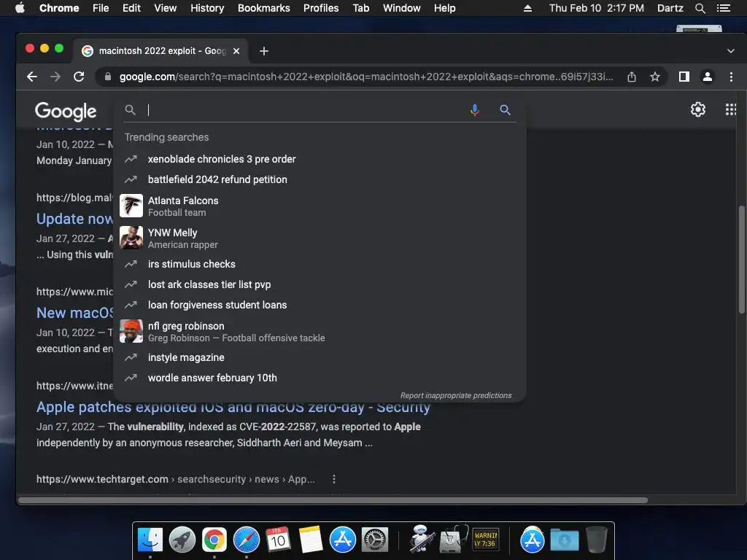Image resolution: width=747 pixels, height=560 pixels.
Task: Open Notes from the Dock
Action: click(311, 540)
